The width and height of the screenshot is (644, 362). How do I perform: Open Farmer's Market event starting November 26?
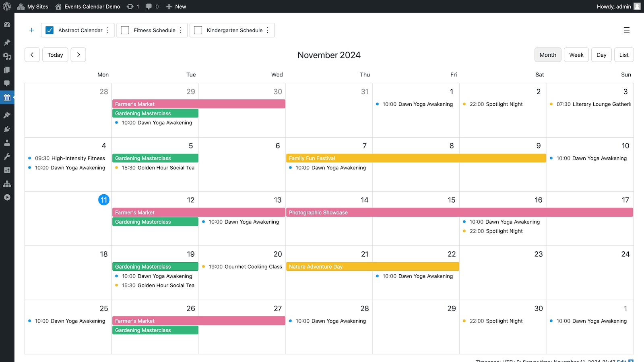coord(199,321)
